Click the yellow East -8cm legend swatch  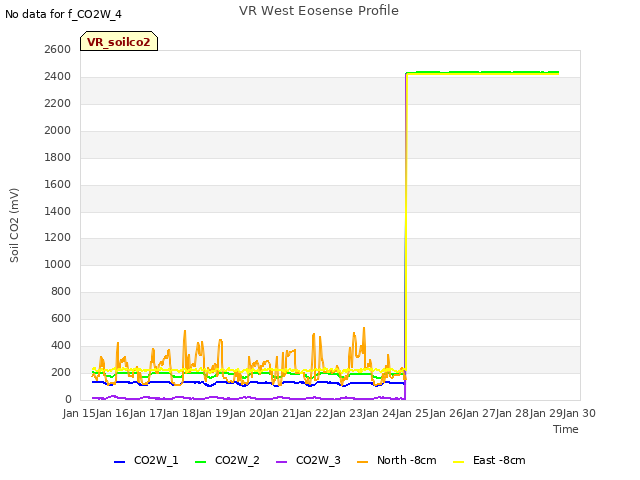tap(459, 462)
